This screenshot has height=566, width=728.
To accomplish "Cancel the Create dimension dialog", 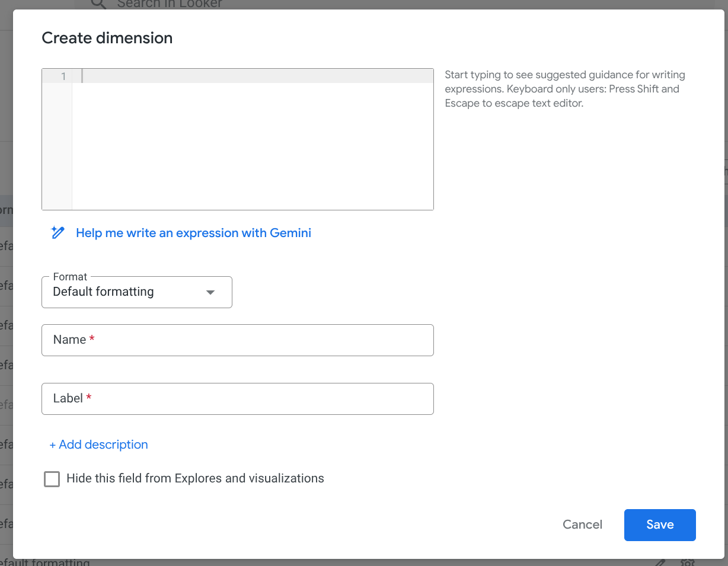I will tap(582, 525).
